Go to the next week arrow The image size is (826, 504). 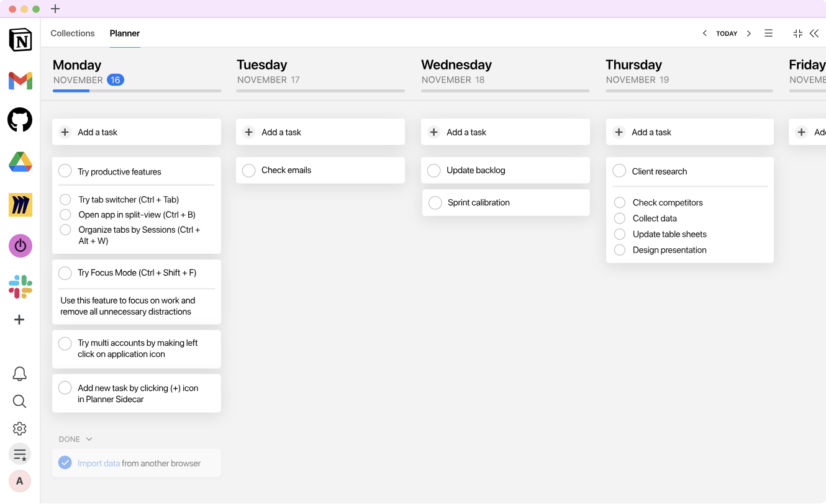tap(749, 34)
